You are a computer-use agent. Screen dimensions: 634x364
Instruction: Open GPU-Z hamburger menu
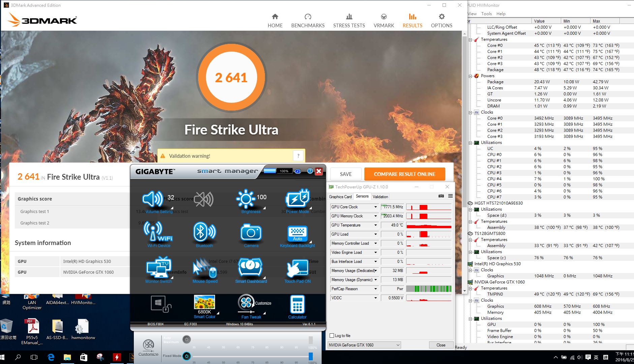click(x=450, y=196)
